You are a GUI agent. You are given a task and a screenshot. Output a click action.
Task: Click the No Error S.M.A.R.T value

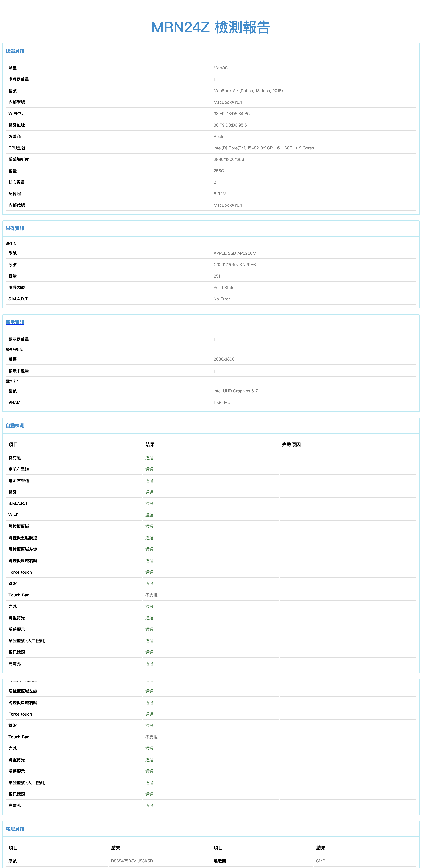(222, 299)
